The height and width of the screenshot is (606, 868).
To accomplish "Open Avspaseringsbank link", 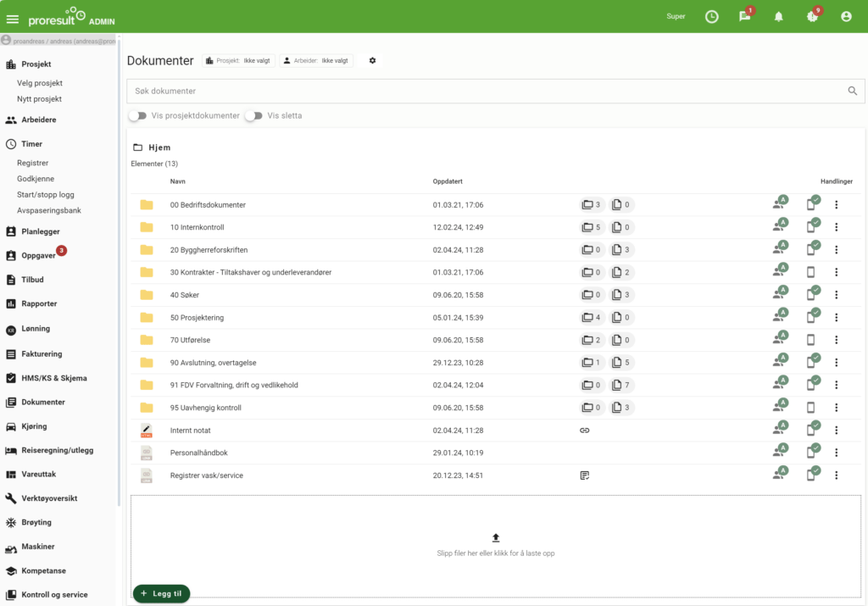I will [x=48, y=210].
